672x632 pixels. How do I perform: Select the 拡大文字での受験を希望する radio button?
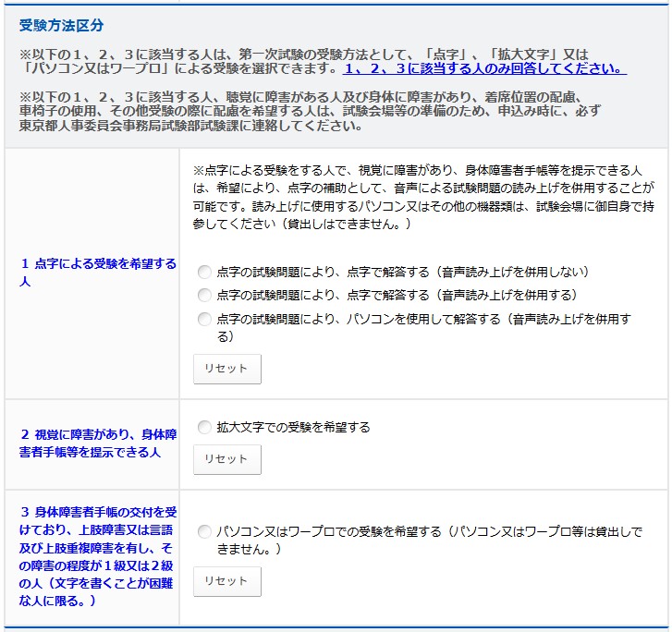tap(204, 428)
